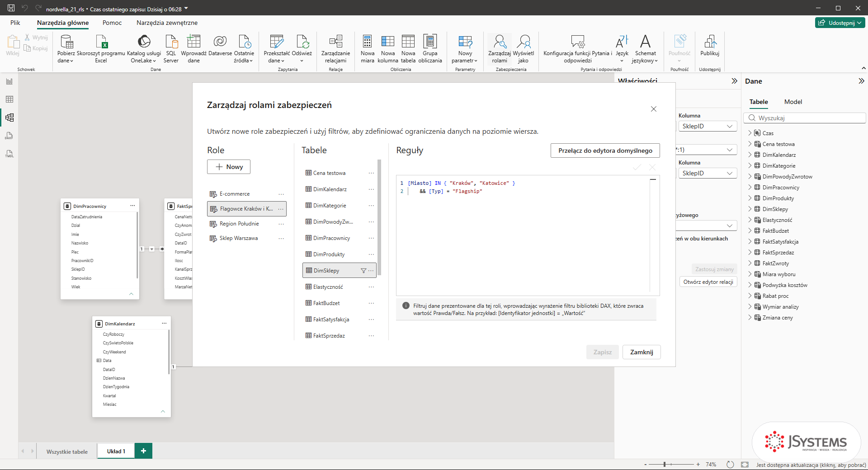Open E-commerce role options menu
Viewport: 868px width, 470px height.
281,194
